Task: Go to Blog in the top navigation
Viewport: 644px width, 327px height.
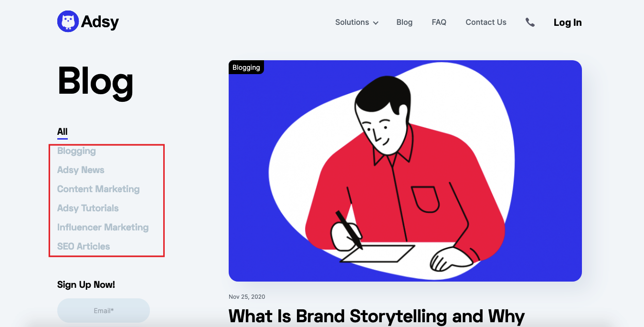Action: [x=404, y=22]
